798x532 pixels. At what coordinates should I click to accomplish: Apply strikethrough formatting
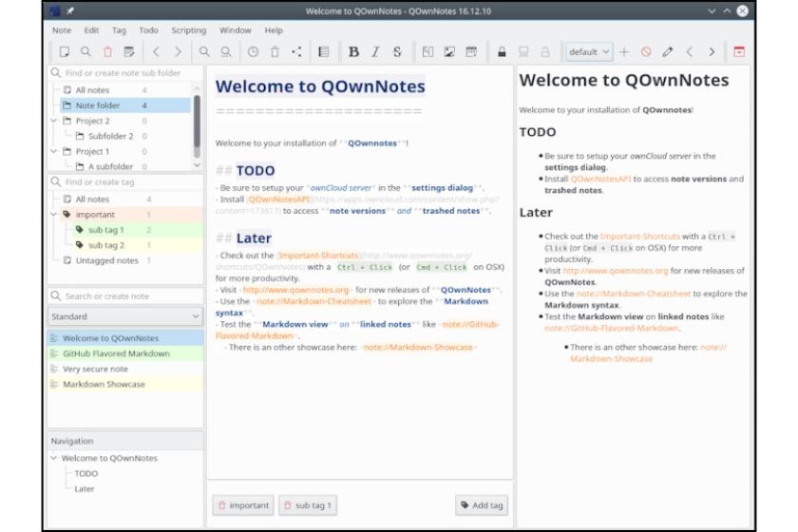tap(397, 51)
